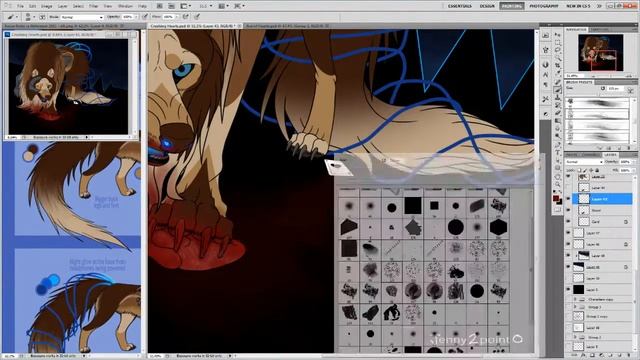Switch to Painting workspace
Image resolution: width=640 pixels, height=360 pixels.
tap(511, 6)
